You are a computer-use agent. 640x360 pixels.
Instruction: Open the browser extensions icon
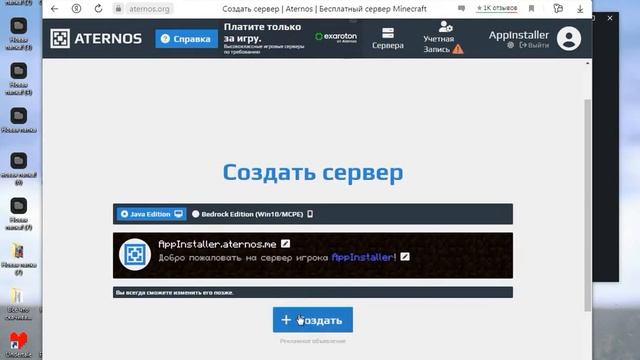pyautogui.click(x=558, y=8)
